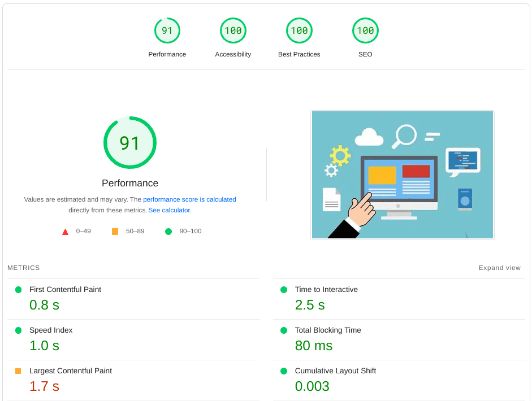Click the large Performance heading under gauge
532x401 pixels.
pyautogui.click(x=130, y=183)
